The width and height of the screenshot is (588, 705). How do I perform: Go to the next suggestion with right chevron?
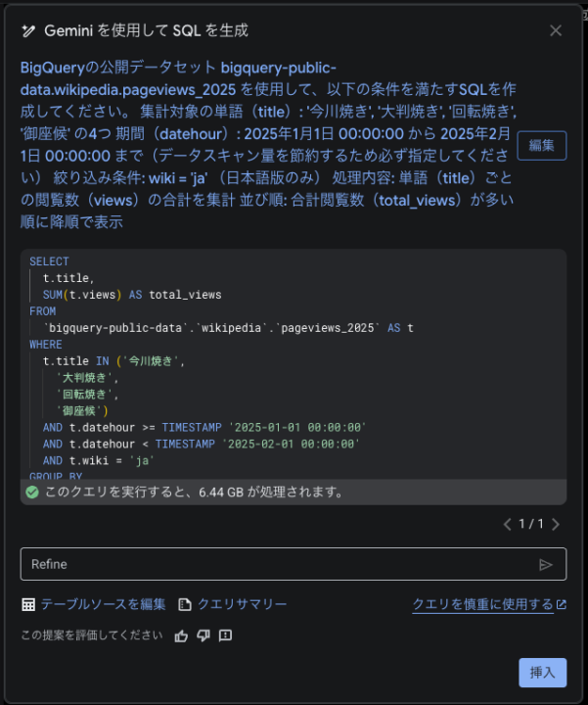click(556, 524)
